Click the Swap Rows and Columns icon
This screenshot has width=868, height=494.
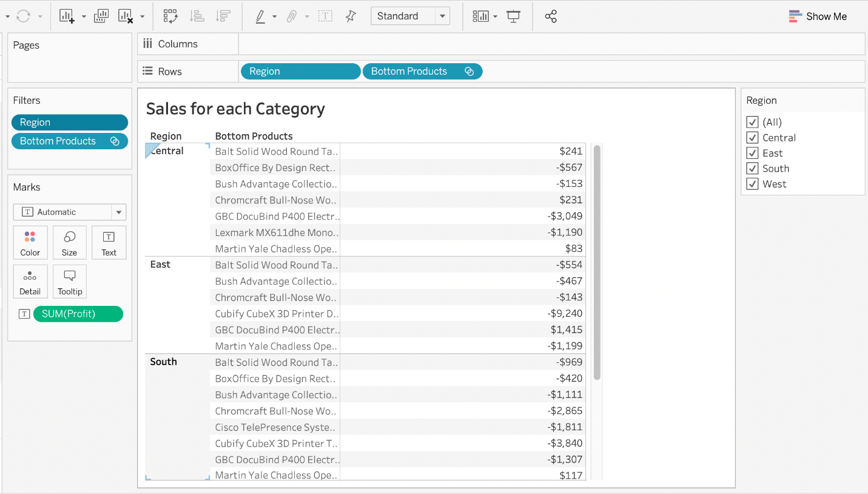[170, 16]
